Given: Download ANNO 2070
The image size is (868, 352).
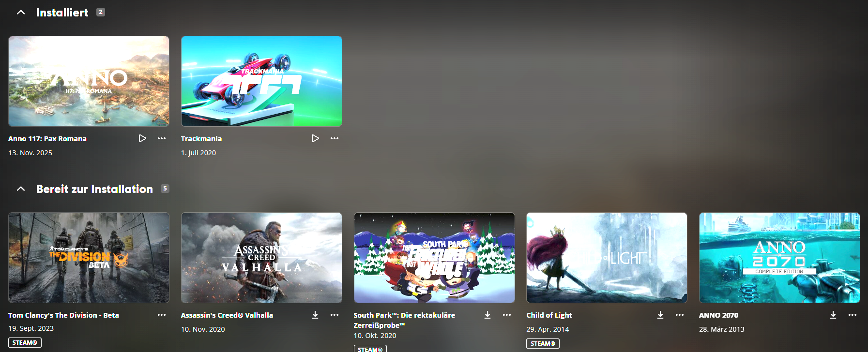Looking at the screenshot, I should (833, 315).
